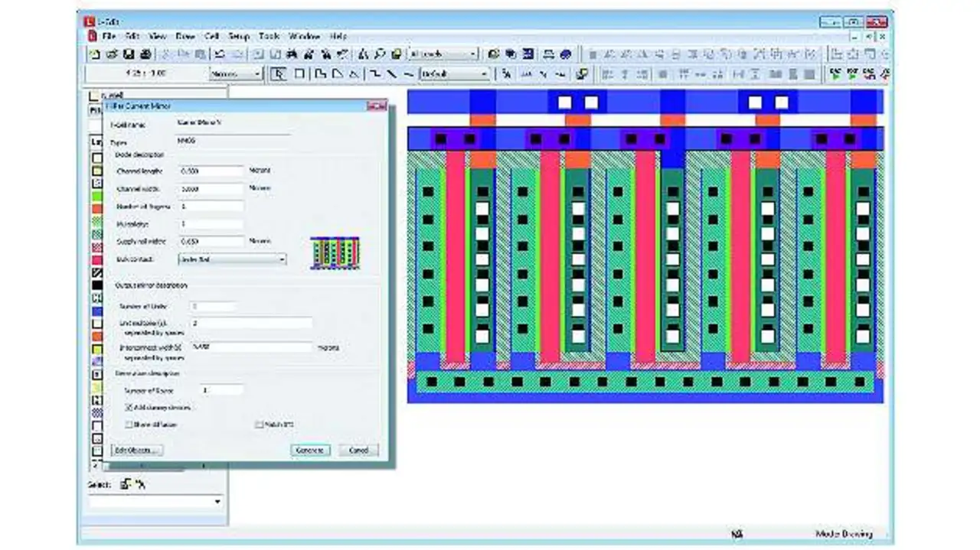Select the arrow selection tool
This screenshot has height=550, width=980.
279,74
